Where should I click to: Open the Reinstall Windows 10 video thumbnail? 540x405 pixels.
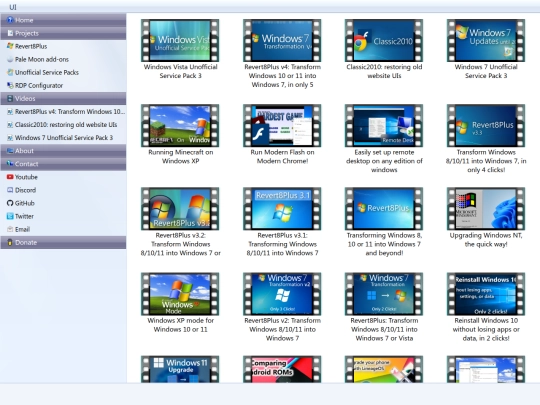click(486, 294)
